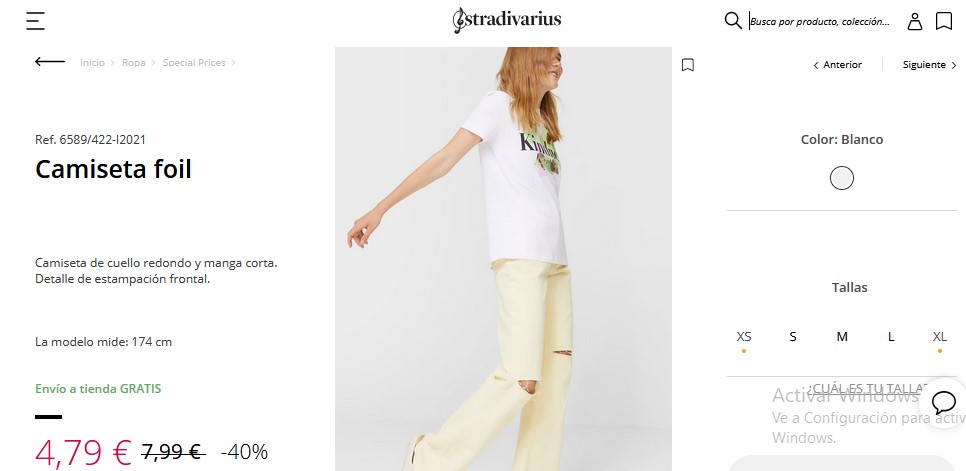This screenshot has width=966, height=471.
Task: Go to Siguiente product
Action: tap(930, 65)
